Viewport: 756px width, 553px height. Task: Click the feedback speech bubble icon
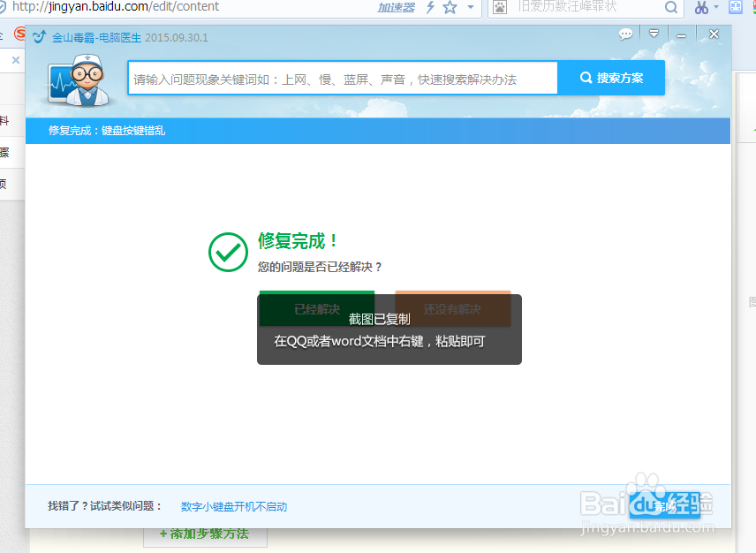tap(626, 34)
